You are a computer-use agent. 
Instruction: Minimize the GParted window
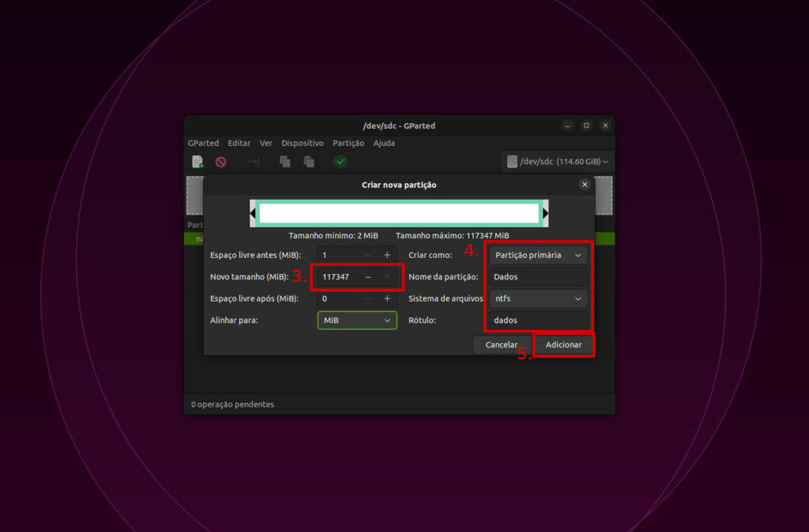point(567,126)
